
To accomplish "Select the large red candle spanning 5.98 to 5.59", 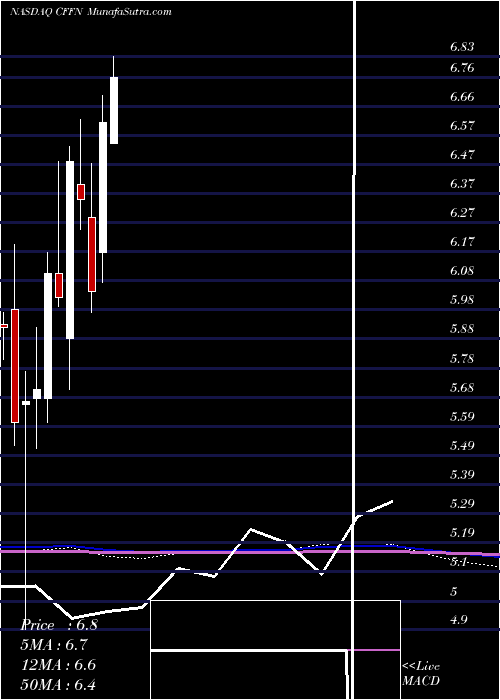I will (x=15, y=366).
